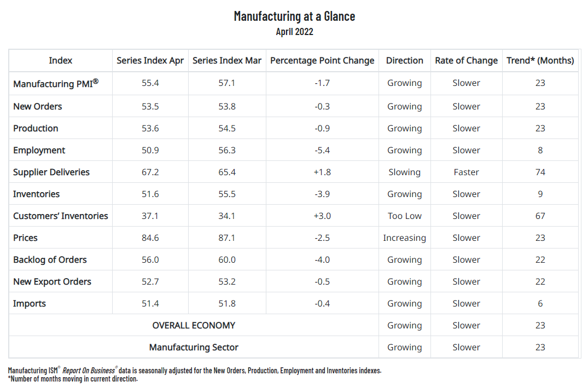Image resolution: width=588 pixels, height=387 pixels.
Task: Click the Direction column header
Action: pos(404,61)
